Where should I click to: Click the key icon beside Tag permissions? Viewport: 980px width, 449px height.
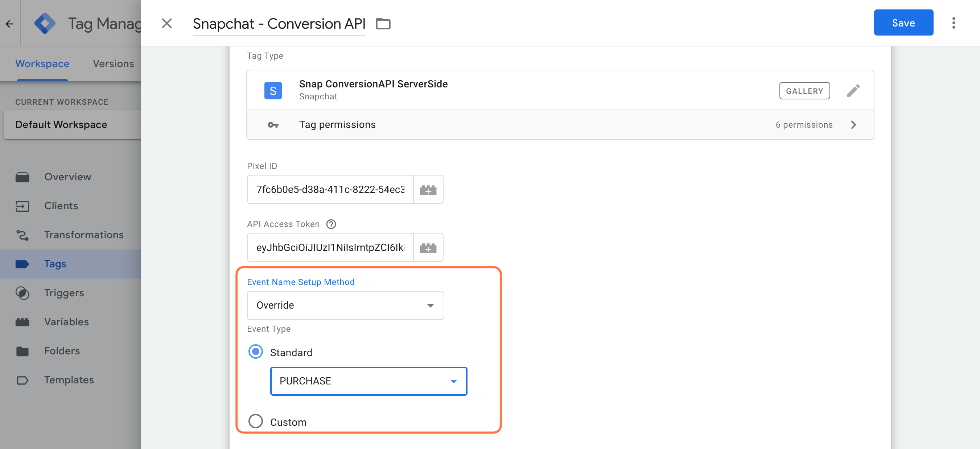click(273, 125)
